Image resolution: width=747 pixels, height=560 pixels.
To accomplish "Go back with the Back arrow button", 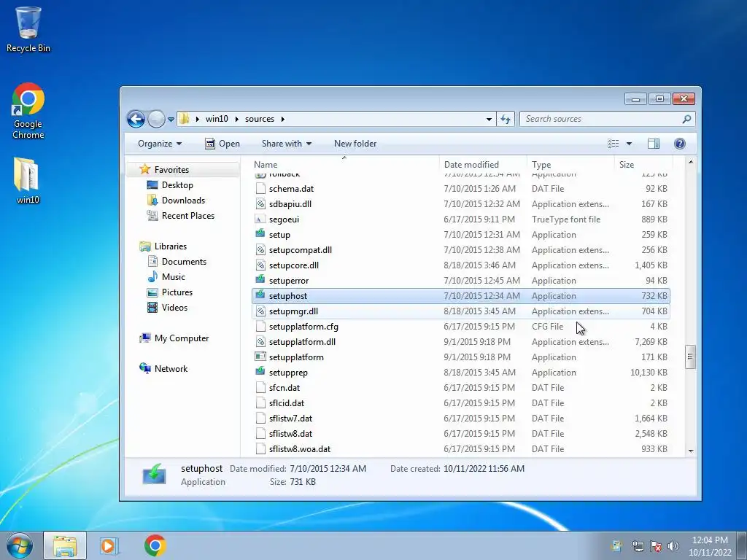I will (x=136, y=119).
